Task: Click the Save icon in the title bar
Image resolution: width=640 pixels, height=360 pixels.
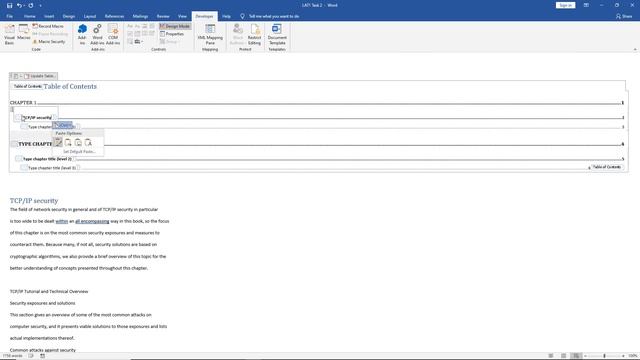Action: tap(9, 5)
